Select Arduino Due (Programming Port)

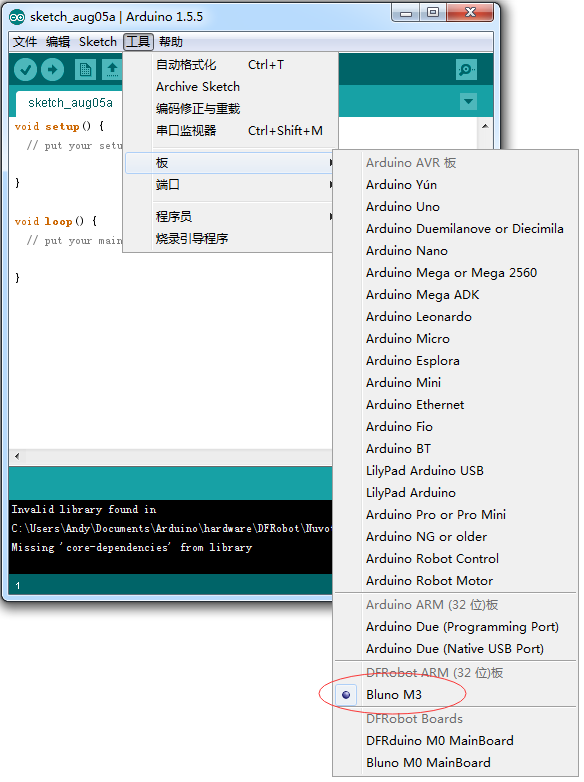(456, 626)
